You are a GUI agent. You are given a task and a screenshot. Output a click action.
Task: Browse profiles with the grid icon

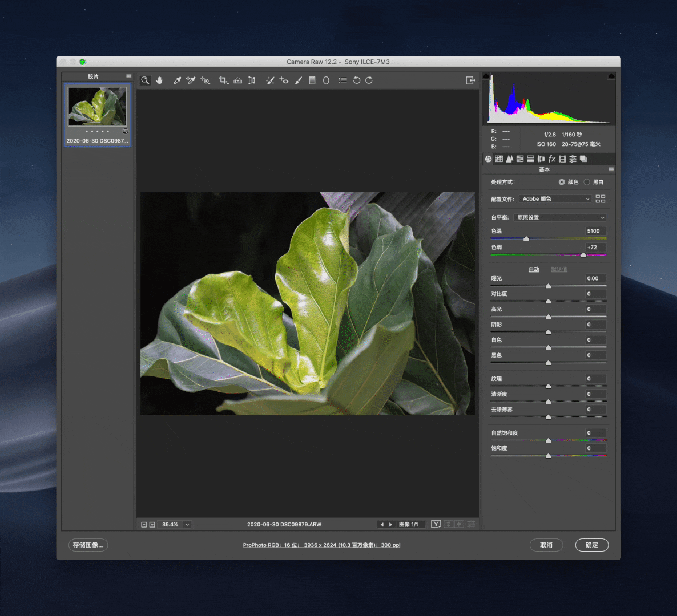(601, 199)
